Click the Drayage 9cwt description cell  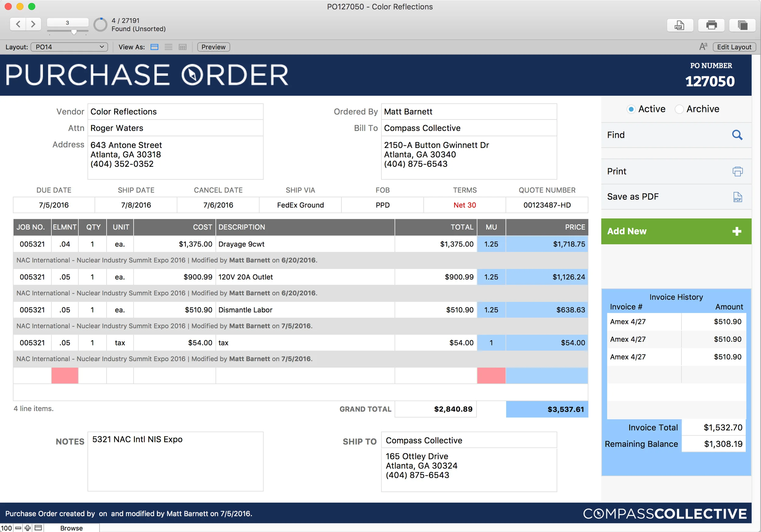(x=305, y=244)
